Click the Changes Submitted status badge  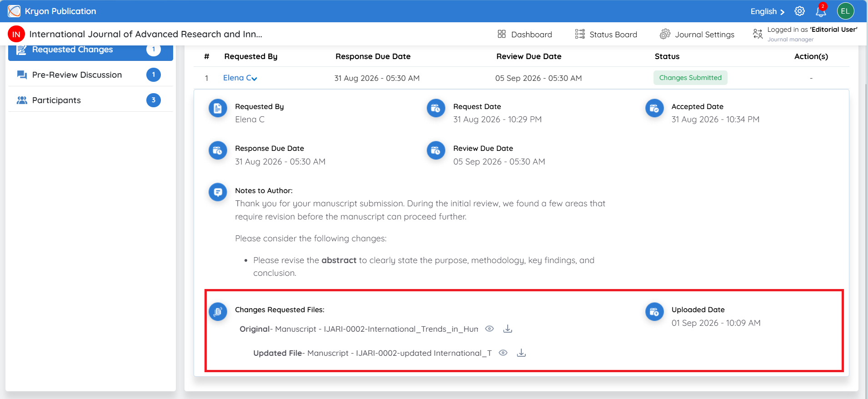(x=690, y=78)
